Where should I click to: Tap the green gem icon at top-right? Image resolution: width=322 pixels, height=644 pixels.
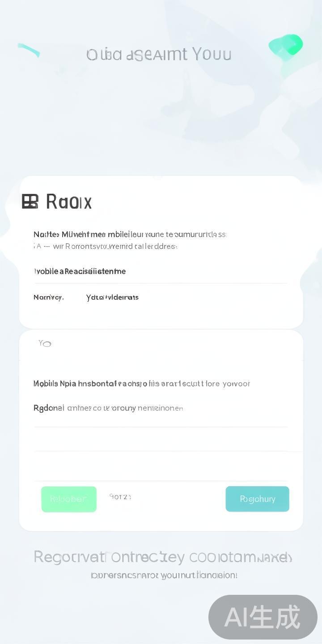point(285,46)
